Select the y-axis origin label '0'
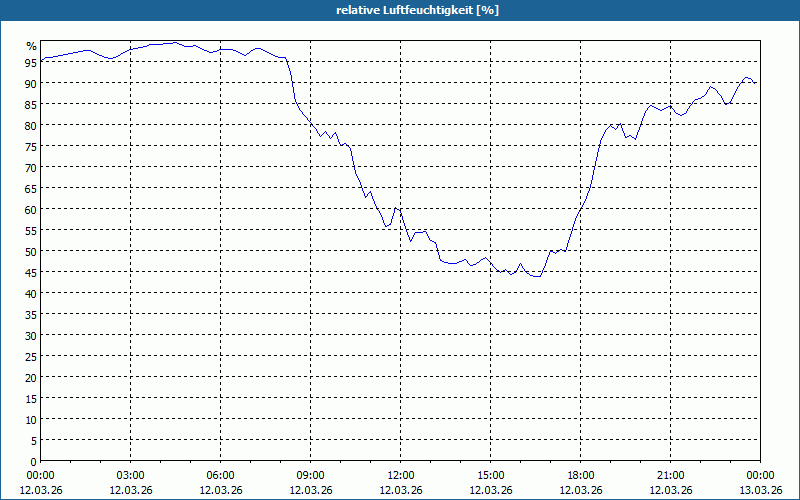The height and width of the screenshot is (500, 800). tap(34, 462)
